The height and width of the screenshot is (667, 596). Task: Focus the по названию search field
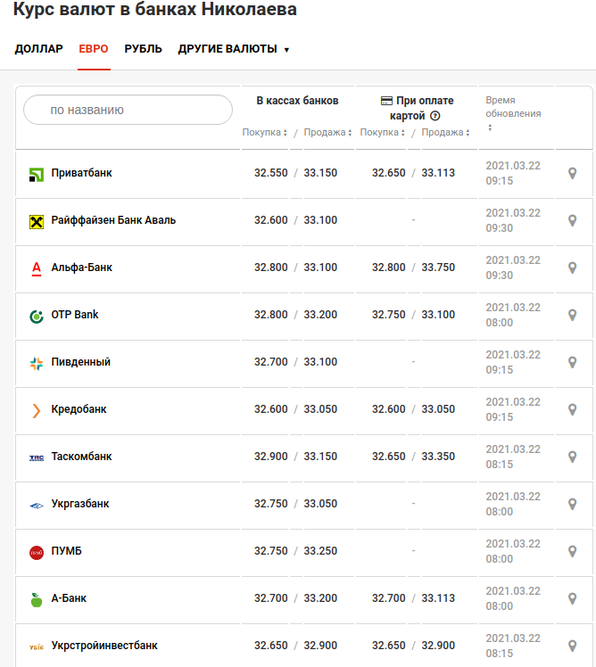click(x=128, y=110)
